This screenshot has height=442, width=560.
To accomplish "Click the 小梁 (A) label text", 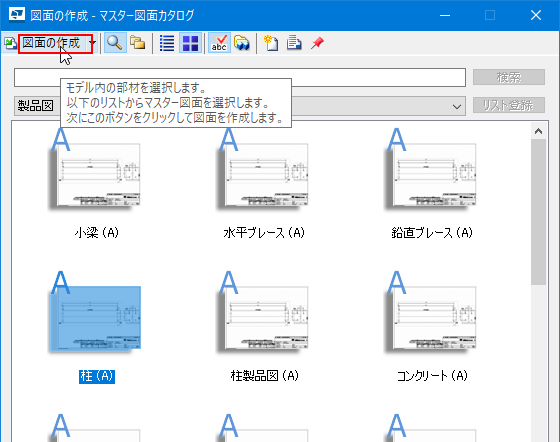I will coord(96,233).
